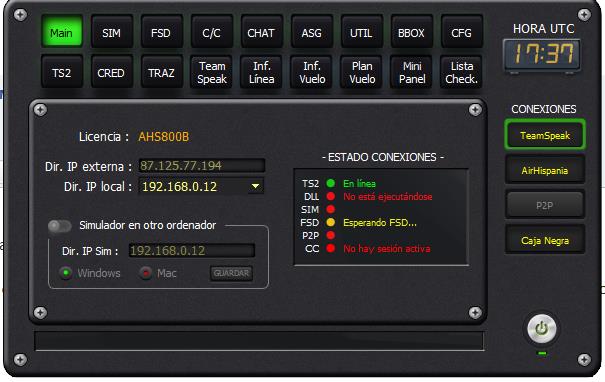This screenshot has height=382, width=605.
Task: Click the empty message bar at bottom
Action: coord(259,341)
